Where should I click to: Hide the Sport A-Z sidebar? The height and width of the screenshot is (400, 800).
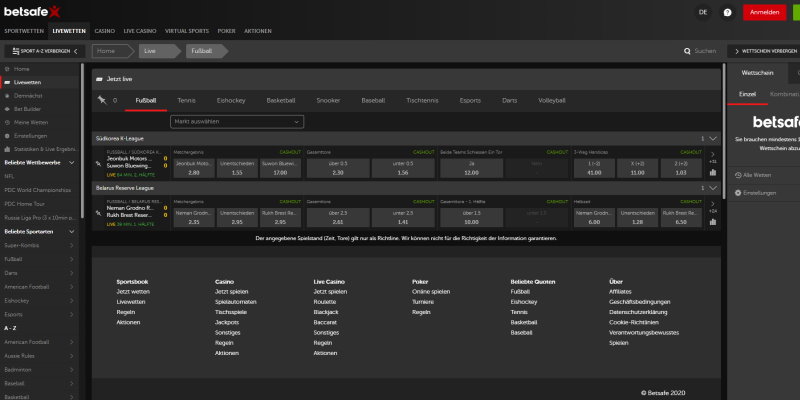[x=45, y=51]
